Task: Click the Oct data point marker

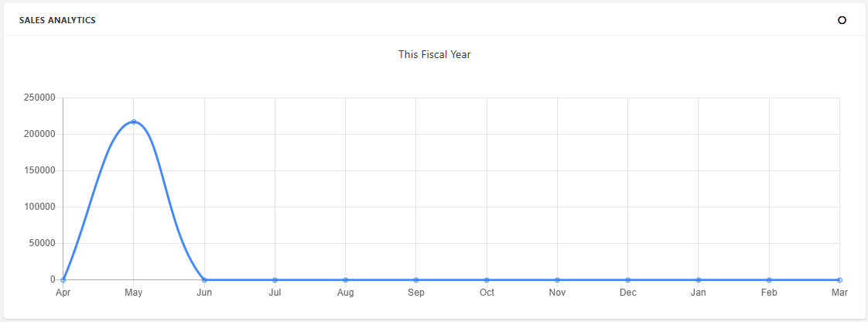Action: point(487,279)
